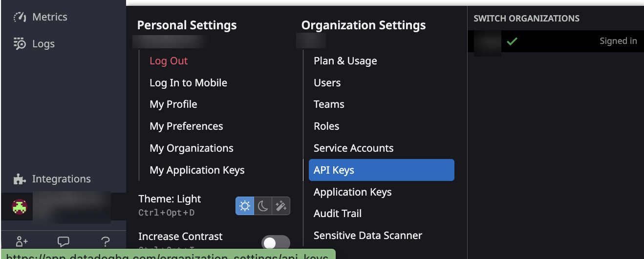644x259 pixels.
Task: Click the green checkmark beside the organization
Action: [512, 41]
